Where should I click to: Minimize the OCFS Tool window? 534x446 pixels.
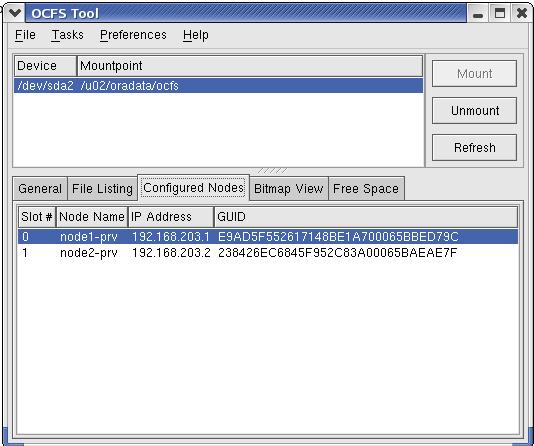(x=478, y=14)
